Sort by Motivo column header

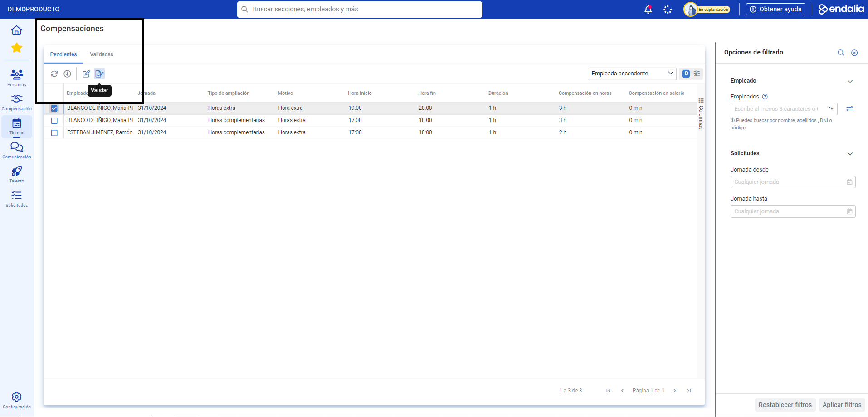(285, 93)
